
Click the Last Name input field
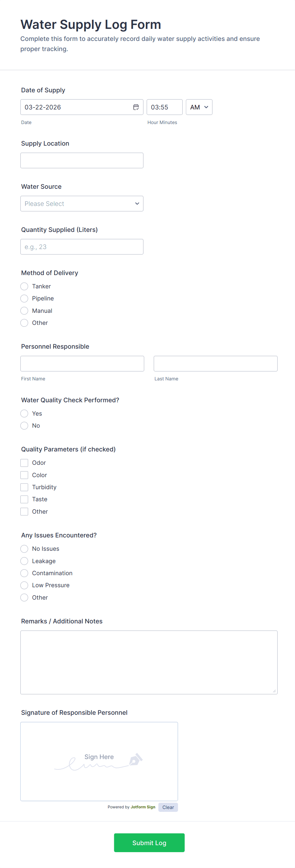coord(215,364)
